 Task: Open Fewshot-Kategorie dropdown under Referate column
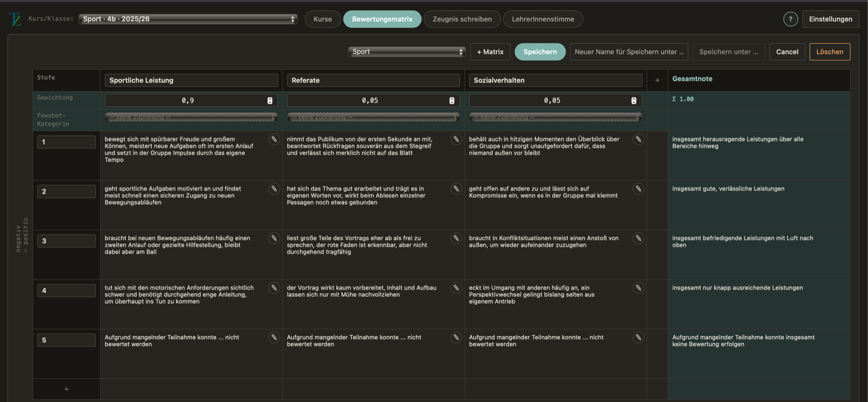[x=373, y=117]
